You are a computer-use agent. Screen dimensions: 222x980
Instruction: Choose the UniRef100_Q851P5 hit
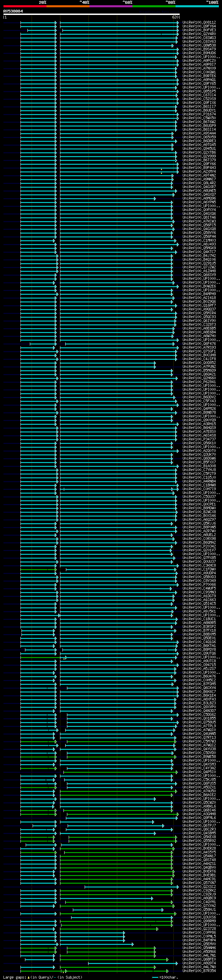[199, 91]
